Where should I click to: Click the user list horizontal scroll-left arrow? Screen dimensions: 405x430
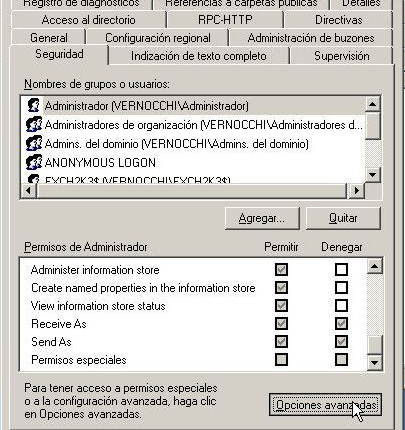(29, 191)
